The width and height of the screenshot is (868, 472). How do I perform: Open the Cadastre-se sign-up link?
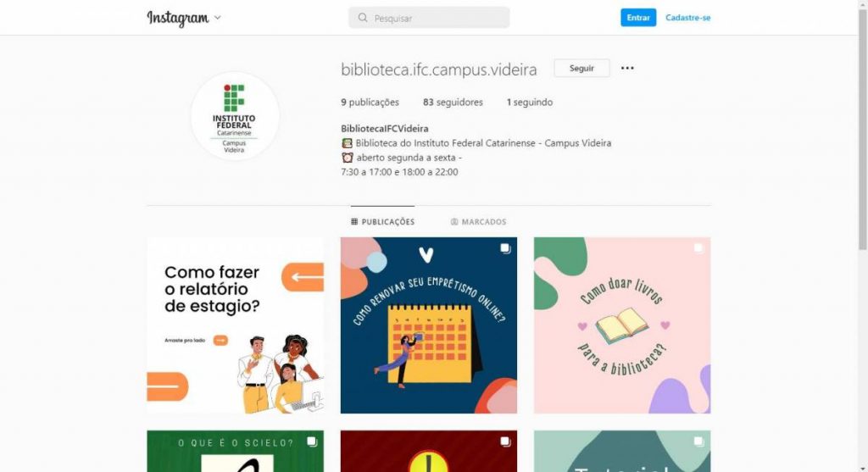(687, 18)
